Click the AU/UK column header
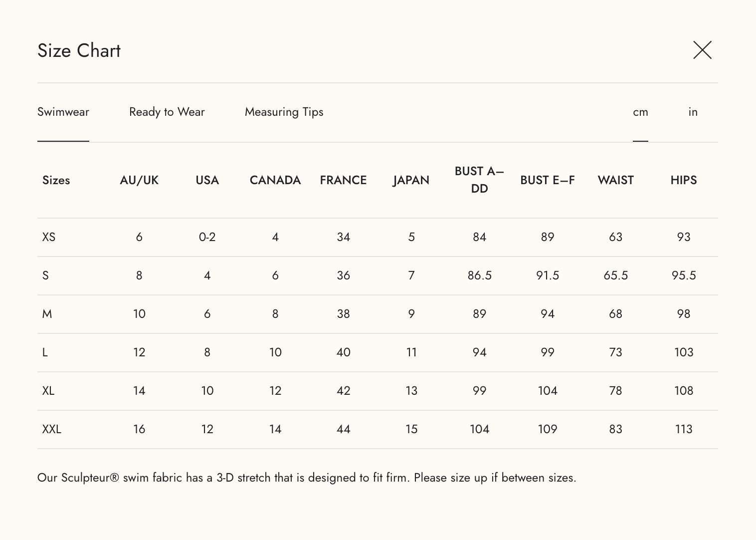Image resolution: width=756 pixels, height=540 pixels. (x=139, y=180)
